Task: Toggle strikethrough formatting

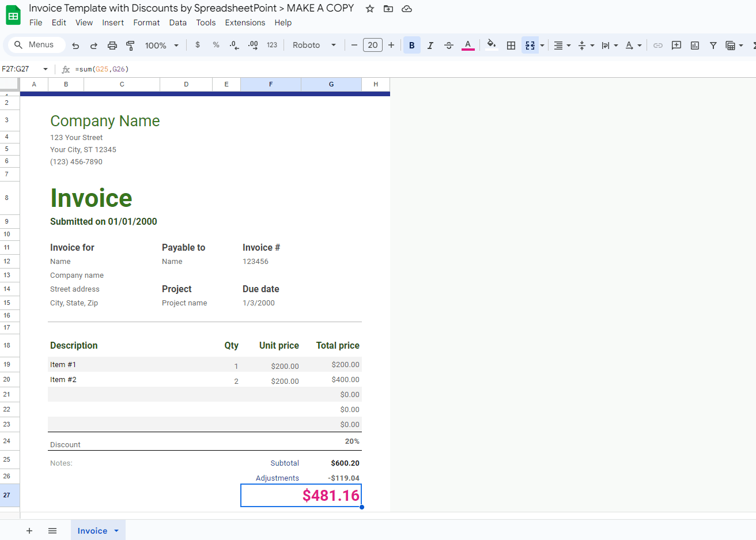Action: pyautogui.click(x=449, y=44)
